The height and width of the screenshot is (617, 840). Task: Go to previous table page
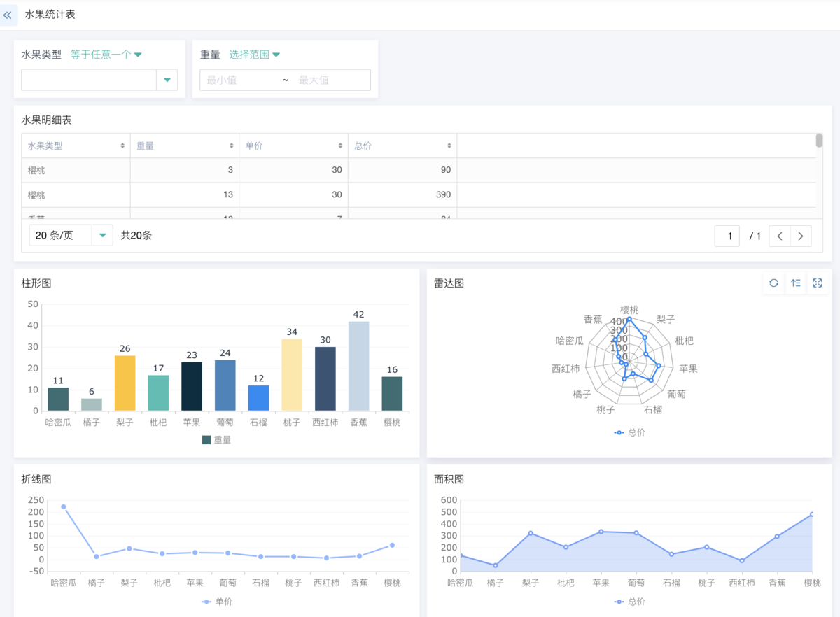[780, 236]
